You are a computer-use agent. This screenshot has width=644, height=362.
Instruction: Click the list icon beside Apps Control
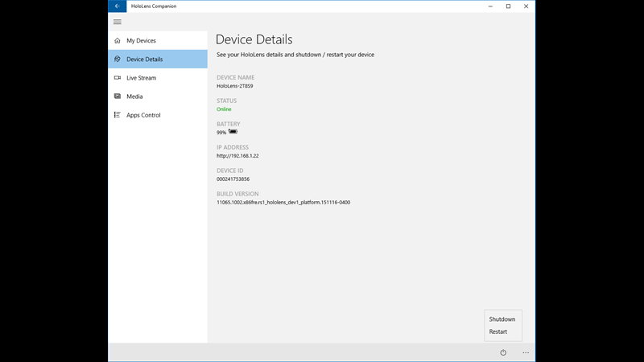tap(118, 115)
